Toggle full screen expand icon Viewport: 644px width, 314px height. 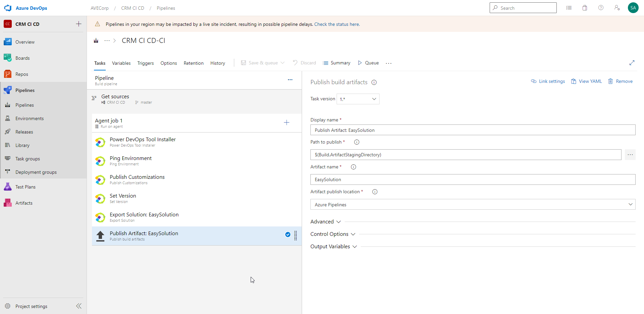coord(632,63)
